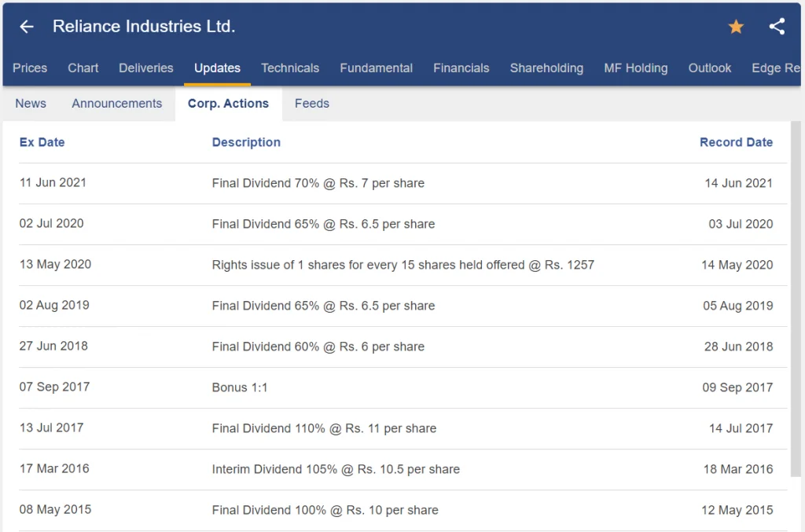Click the Ex Date column header

pyautogui.click(x=42, y=142)
